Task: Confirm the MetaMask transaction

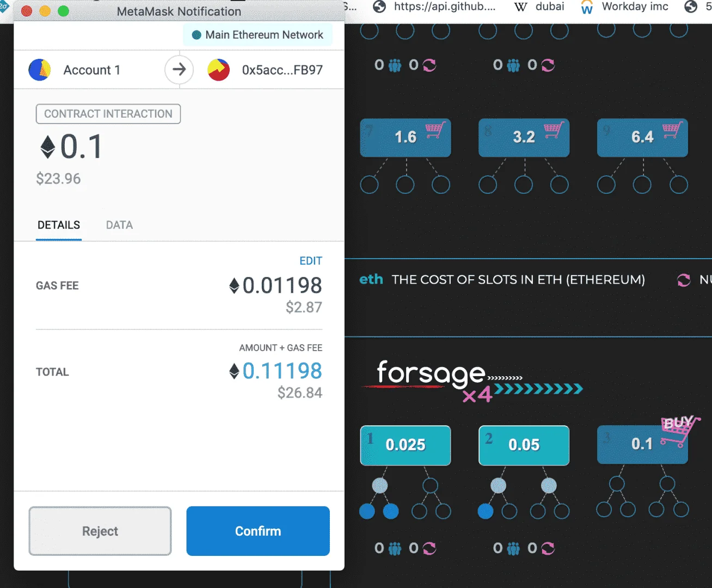Action: 258,531
